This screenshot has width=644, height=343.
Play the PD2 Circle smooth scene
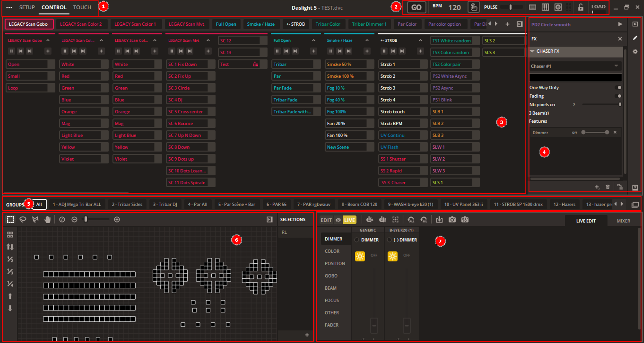pos(620,24)
